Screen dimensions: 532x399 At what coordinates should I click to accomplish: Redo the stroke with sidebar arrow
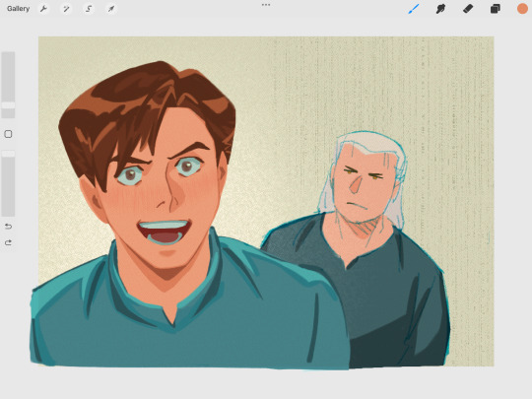pos(8,242)
